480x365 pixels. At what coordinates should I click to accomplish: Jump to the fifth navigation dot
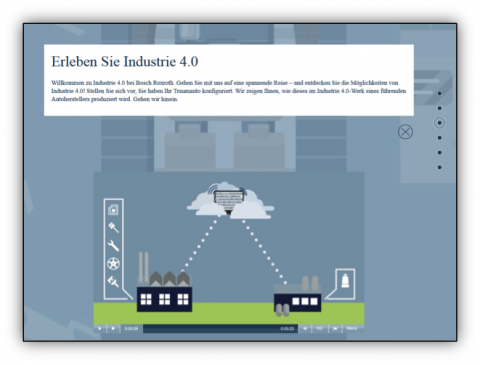[439, 153]
